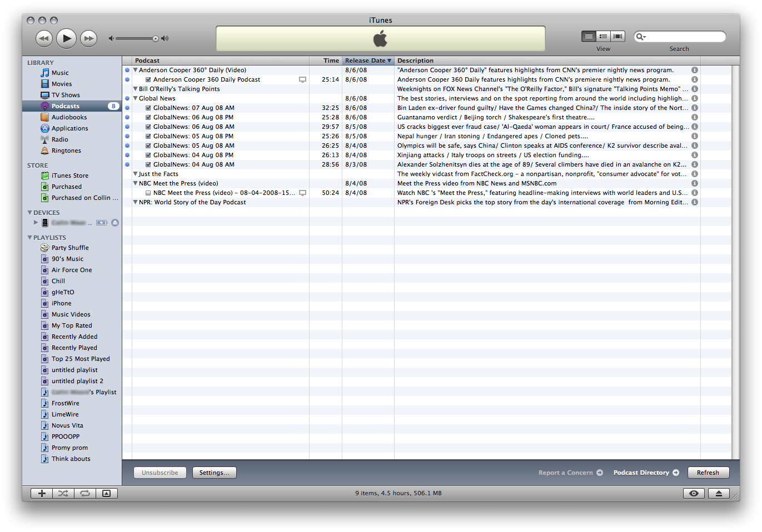762x532 pixels.
Task: Show the artwork viewer panel
Action: point(107,493)
